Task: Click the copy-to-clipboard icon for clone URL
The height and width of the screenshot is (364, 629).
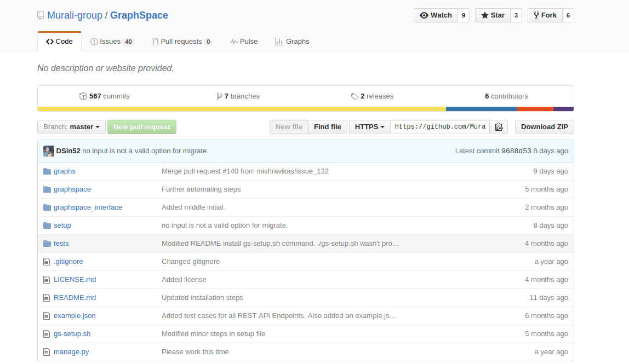Action: pyautogui.click(x=499, y=127)
